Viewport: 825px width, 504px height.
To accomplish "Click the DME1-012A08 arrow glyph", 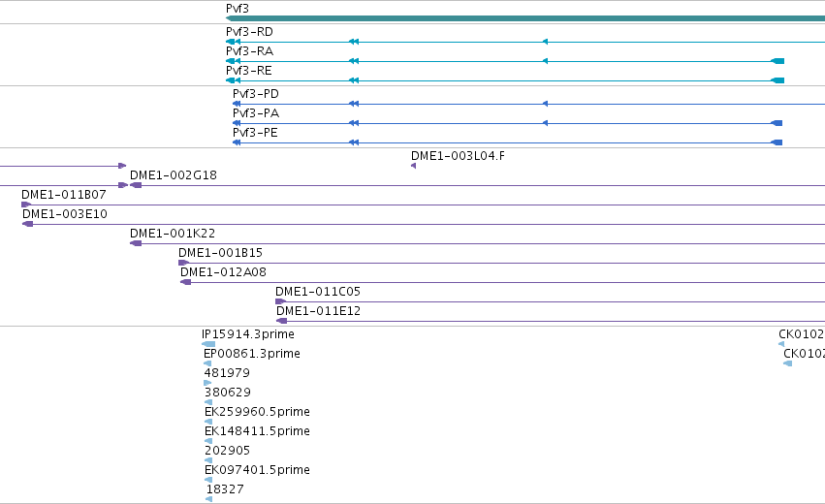I will (x=186, y=282).
